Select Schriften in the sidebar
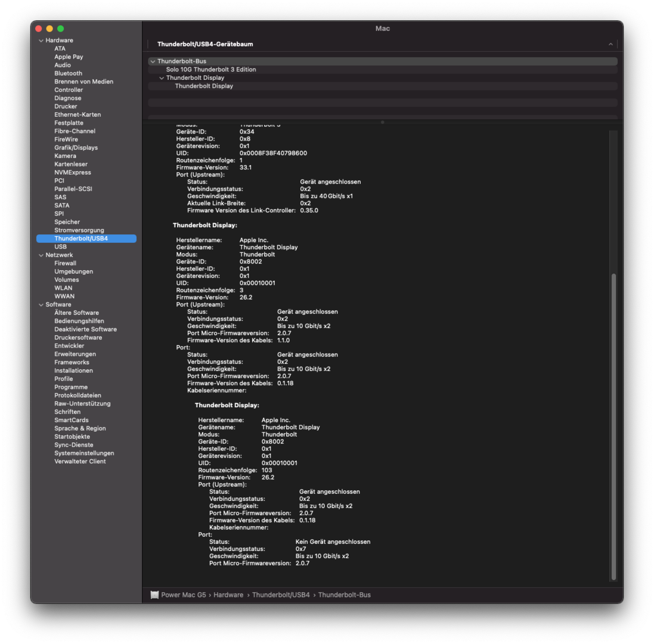The image size is (654, 644). coord(67,412)
